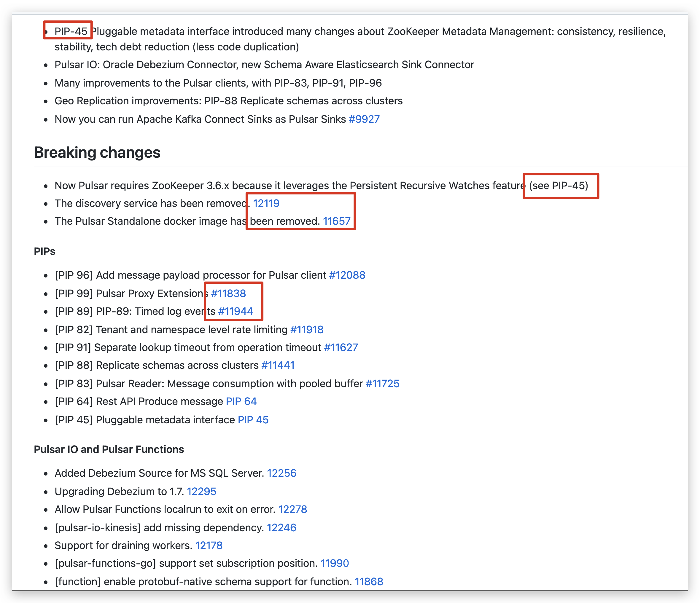Open 12256 Debezium MS SQL Server link
The height and width of the screenshot is (603, 700).
[x=281, y=473]
